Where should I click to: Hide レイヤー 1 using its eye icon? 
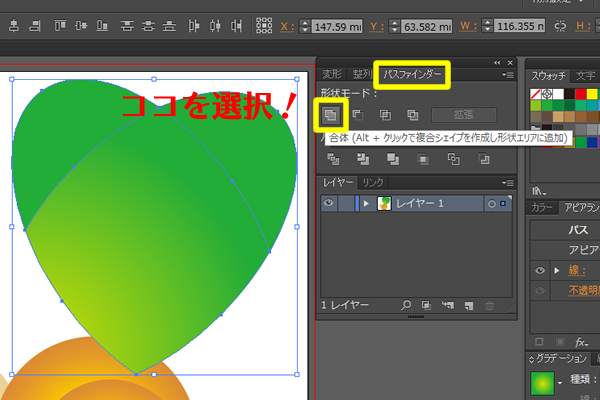tap(329, 204)
